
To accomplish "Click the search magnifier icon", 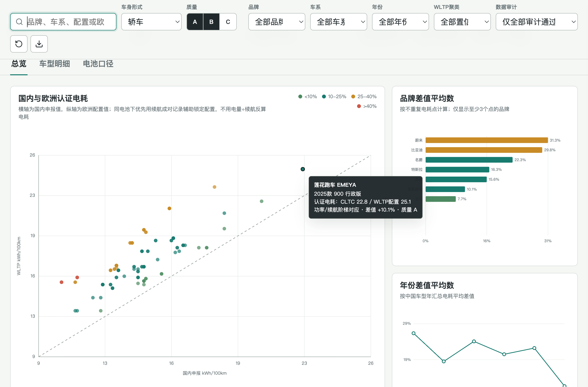I will [19, 22].
